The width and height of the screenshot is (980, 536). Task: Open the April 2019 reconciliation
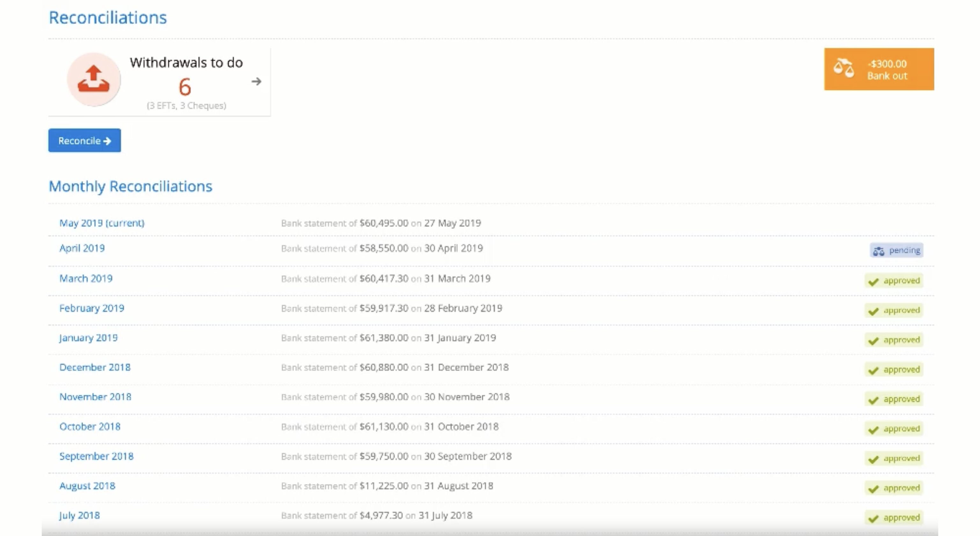pyautogui.click(x=82, y=248)
